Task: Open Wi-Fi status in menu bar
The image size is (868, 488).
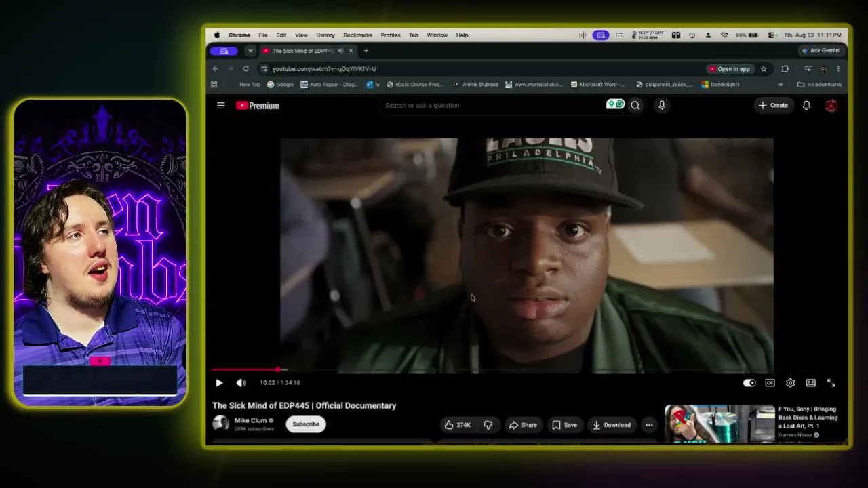Action: click(724, 35)
